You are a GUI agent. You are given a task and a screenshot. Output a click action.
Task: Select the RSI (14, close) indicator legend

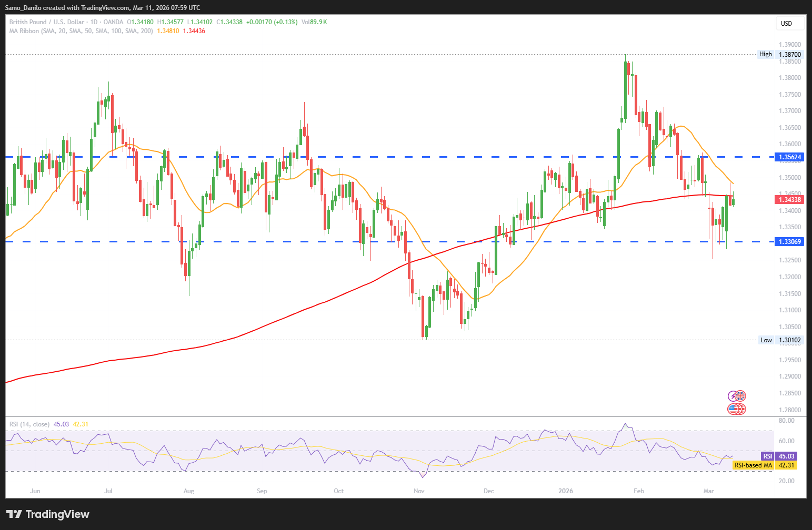point(29,424)
